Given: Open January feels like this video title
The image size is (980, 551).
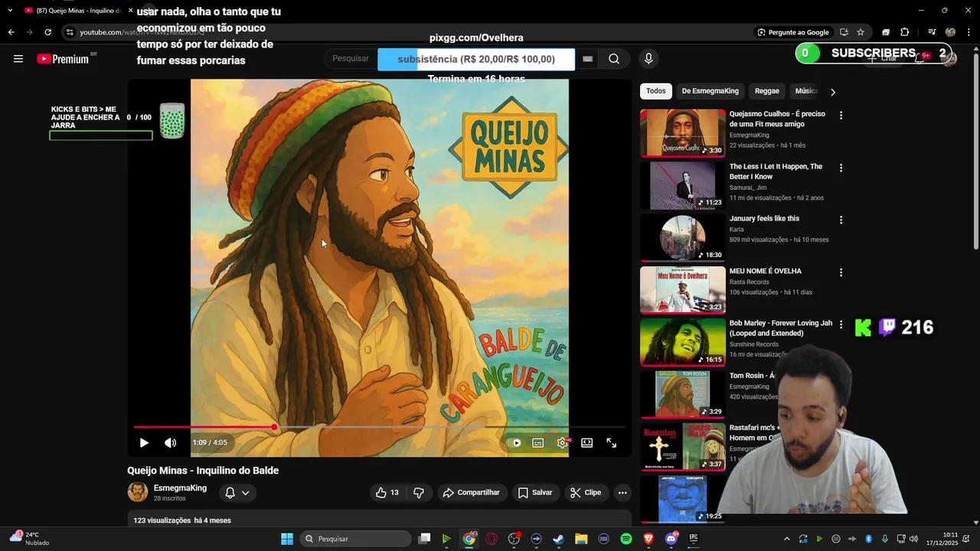Looking at the screenshot, I should [764, 219].
